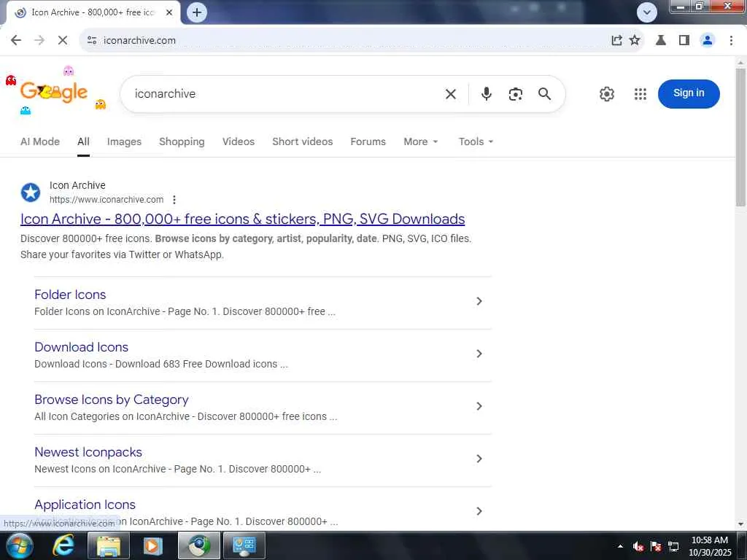The image size is (747, 560).
Task: Open the Google apps grid
Action: tap(640, 94)
